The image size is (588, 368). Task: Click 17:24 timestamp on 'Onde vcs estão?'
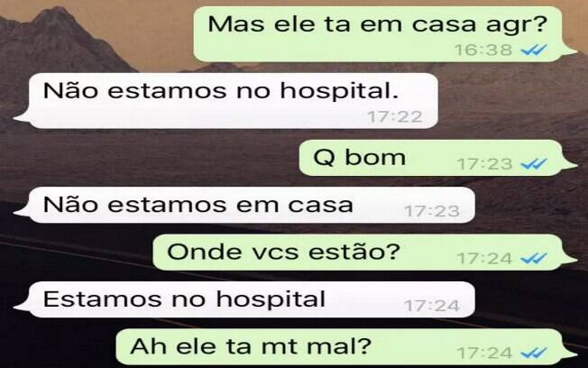coord(484,259)
